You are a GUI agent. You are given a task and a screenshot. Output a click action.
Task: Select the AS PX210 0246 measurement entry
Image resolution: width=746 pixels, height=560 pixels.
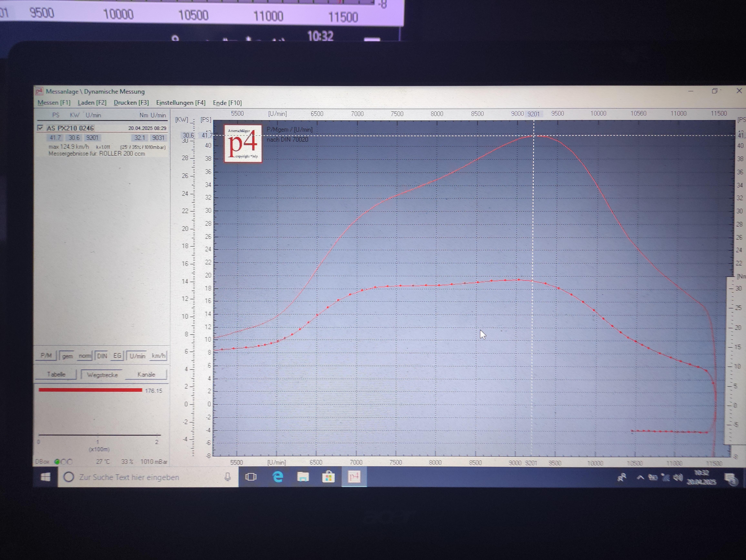pyautogui.click(x=70, y=128)
